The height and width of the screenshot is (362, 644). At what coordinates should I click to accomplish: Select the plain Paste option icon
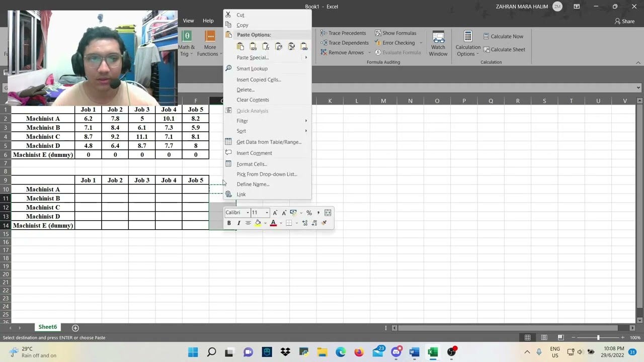point(240,46)
